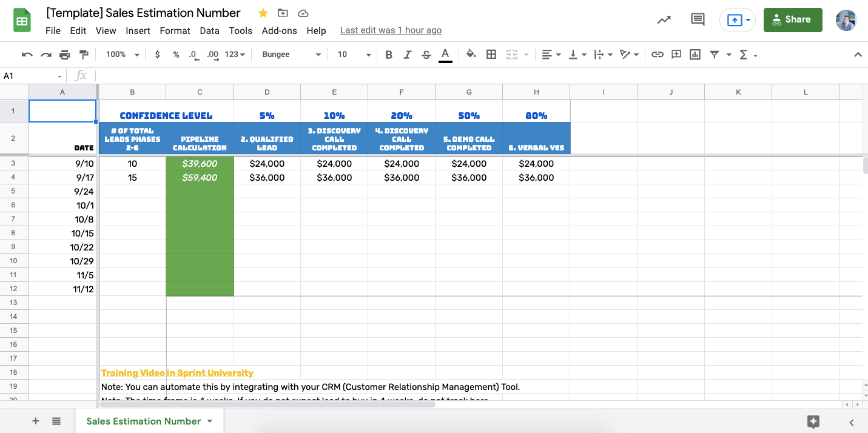Open the Insert menu

click(x=138, y=30)
